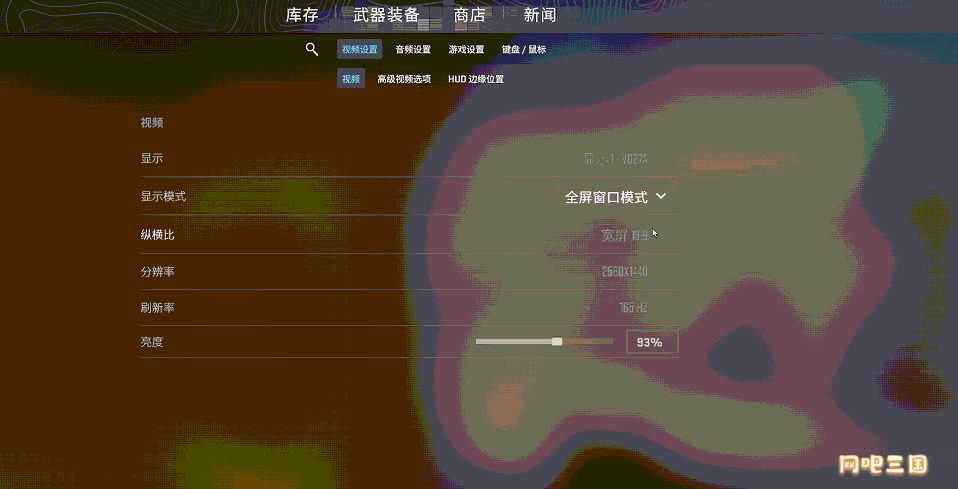Image resolution: width=958 pixels, height=489 pixels.
Task: Expand the 全屏窗口模式 display mode dropdown
Action: pyautogui.click(x=615, y=197)
